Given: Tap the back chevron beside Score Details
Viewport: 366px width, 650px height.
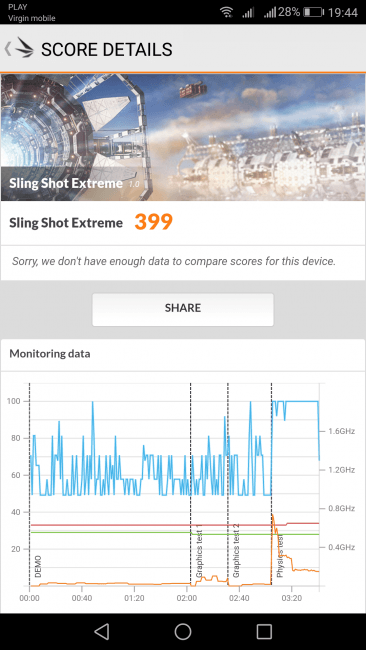Looking at the screenshot, I should (x=7, y=49).
